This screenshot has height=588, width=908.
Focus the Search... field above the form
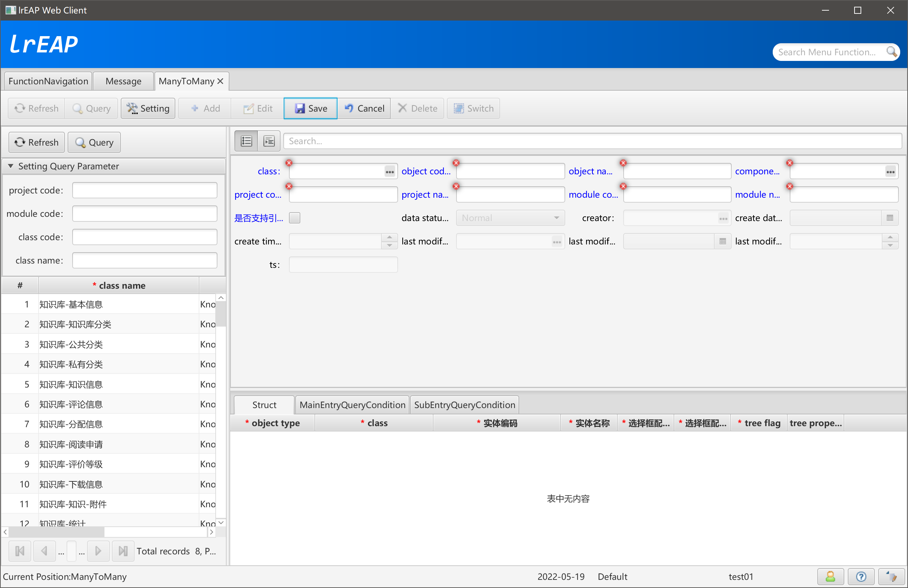[x=592, y=141]
